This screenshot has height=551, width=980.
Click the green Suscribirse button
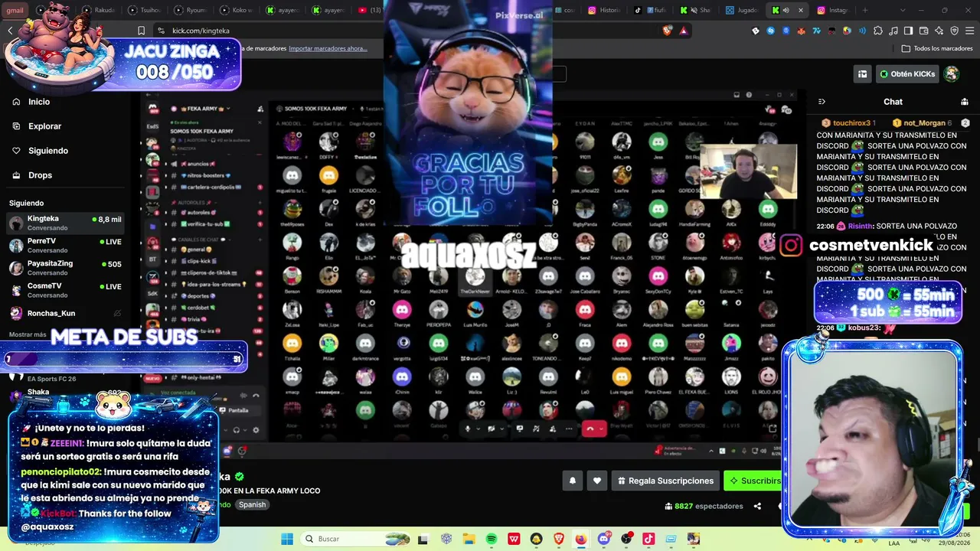tap(753, 481)
